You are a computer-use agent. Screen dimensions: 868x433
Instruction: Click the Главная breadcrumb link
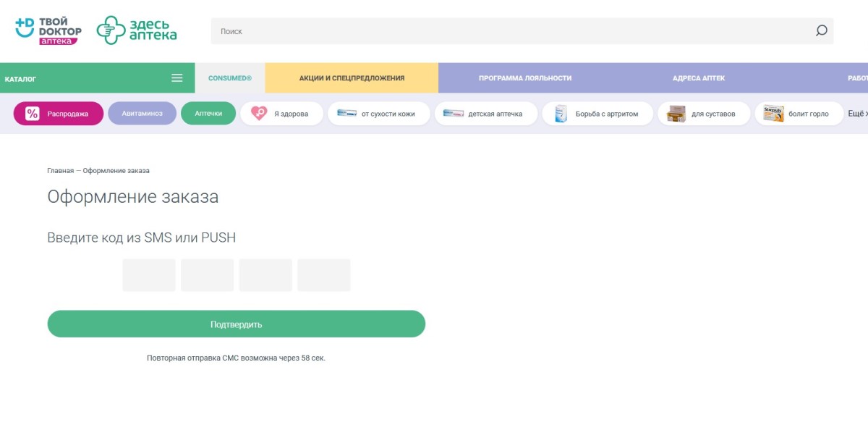(60, 171)
